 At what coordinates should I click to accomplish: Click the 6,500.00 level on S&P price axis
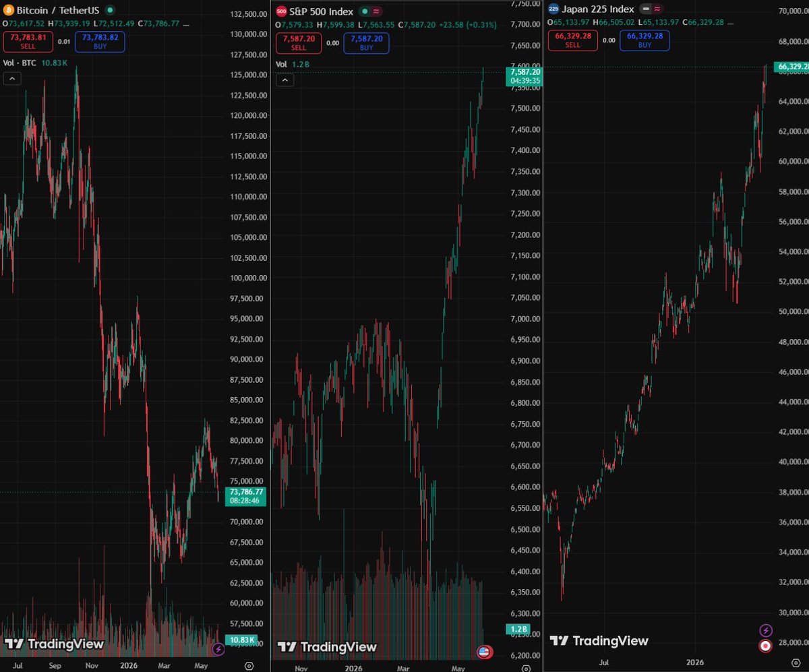[x=526, y=530]
